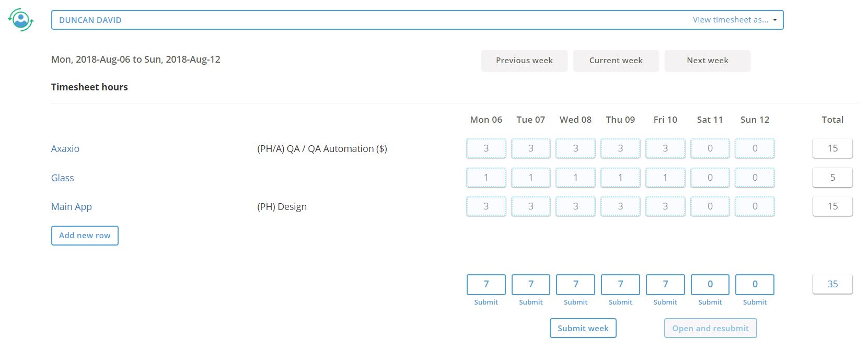Select Glass hours field for Mon 06
This screenshot has height=350, width=868.
[486, 178]
